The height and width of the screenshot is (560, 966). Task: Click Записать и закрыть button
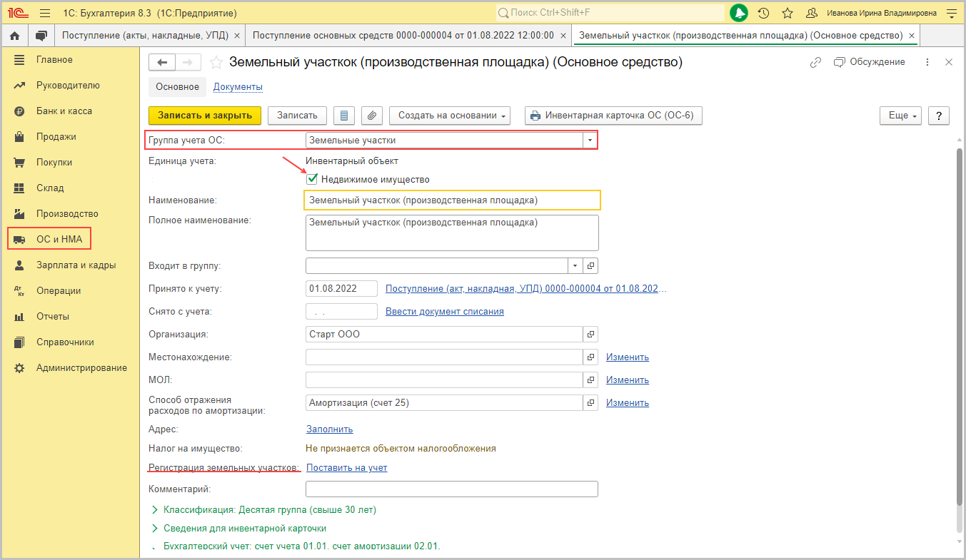click(x=205, y=116)
